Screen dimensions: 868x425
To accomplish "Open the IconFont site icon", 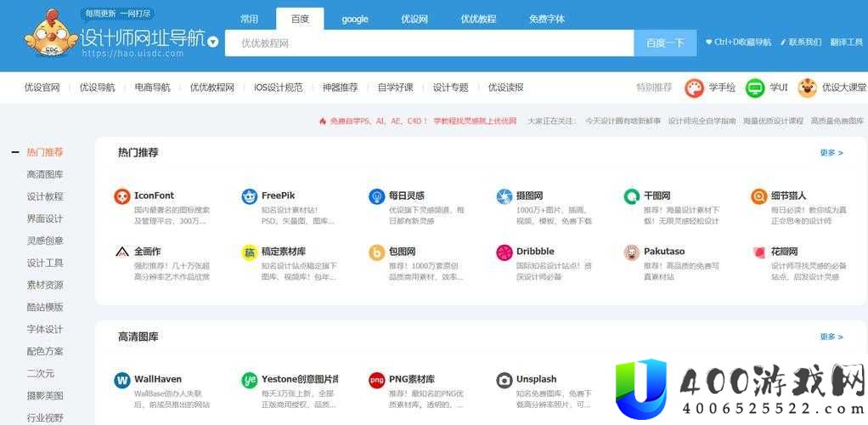I will pyautogui.click(x=121, y=196).
